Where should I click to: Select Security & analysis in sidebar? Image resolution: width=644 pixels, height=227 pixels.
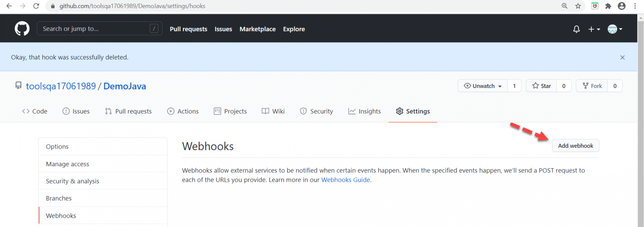click(103, 181)
